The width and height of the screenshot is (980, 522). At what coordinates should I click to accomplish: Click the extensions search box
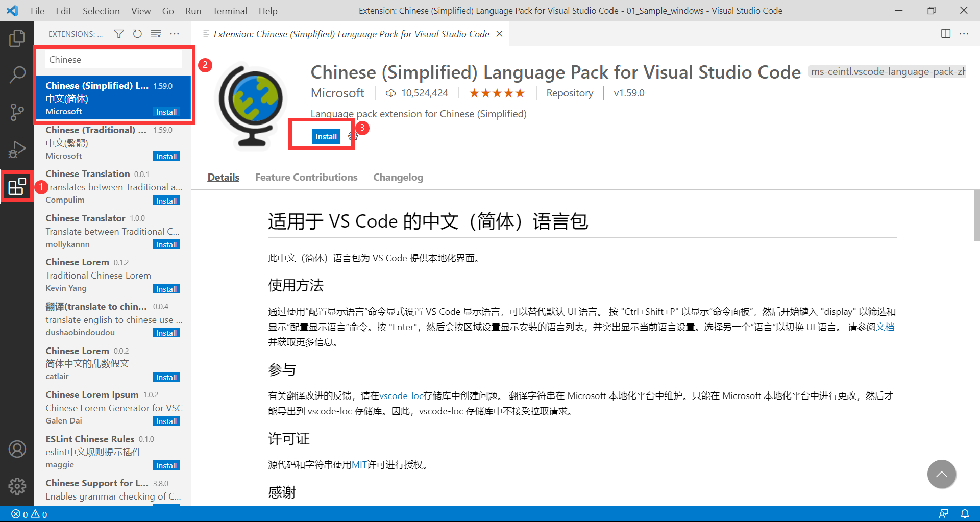tap(114, 60)
